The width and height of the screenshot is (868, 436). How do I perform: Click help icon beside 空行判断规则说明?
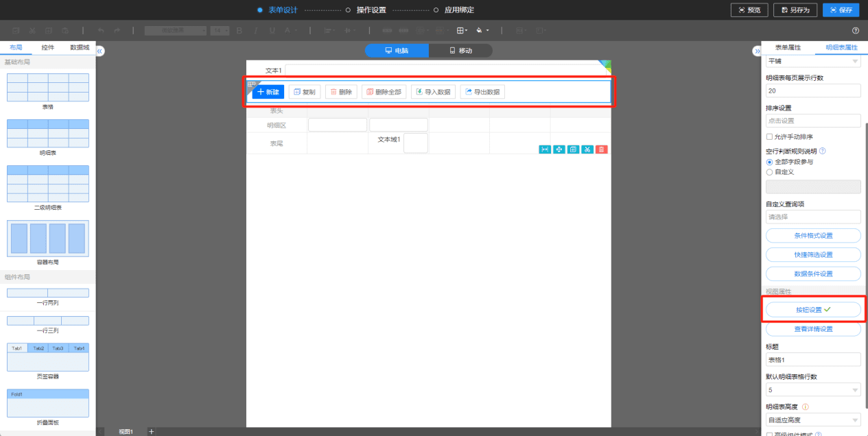tap(822, 151)
